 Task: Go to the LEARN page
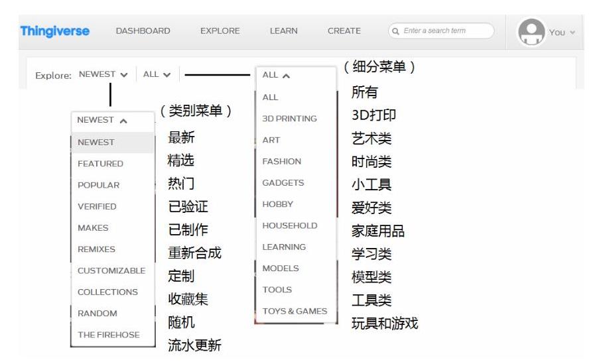pos(283,31)
